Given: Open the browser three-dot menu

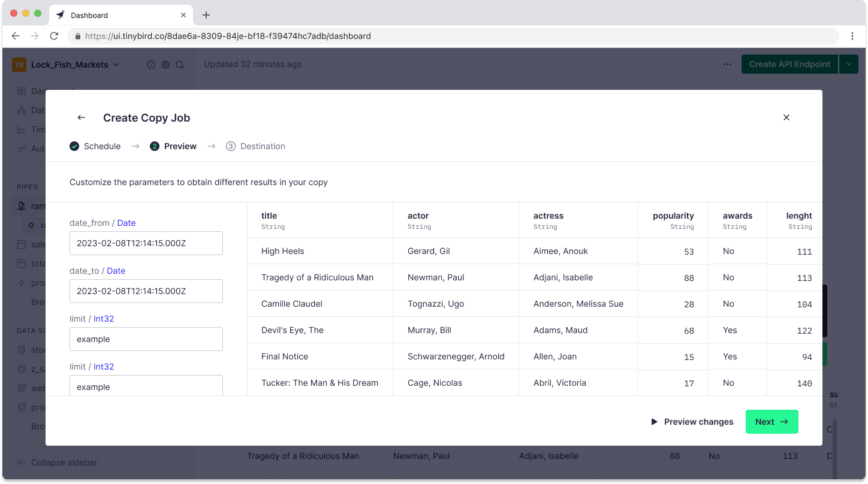Looking at the screenshot, I should click(x=852, y=36).
